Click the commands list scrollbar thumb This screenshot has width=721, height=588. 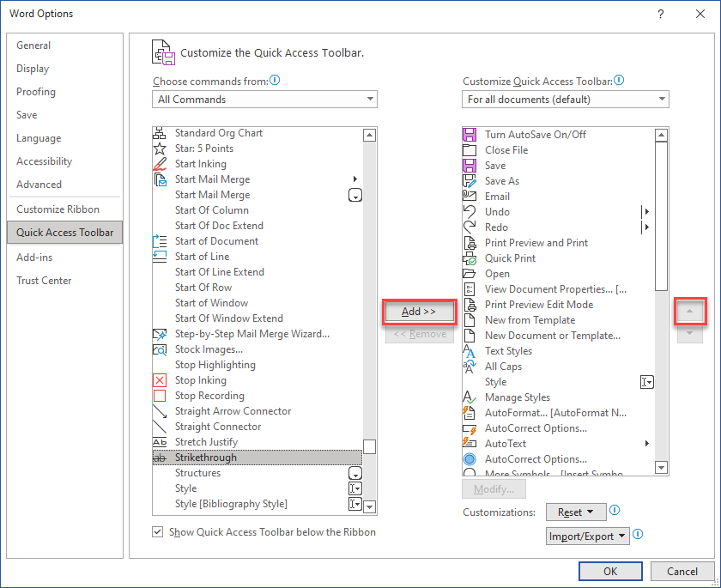370,446
